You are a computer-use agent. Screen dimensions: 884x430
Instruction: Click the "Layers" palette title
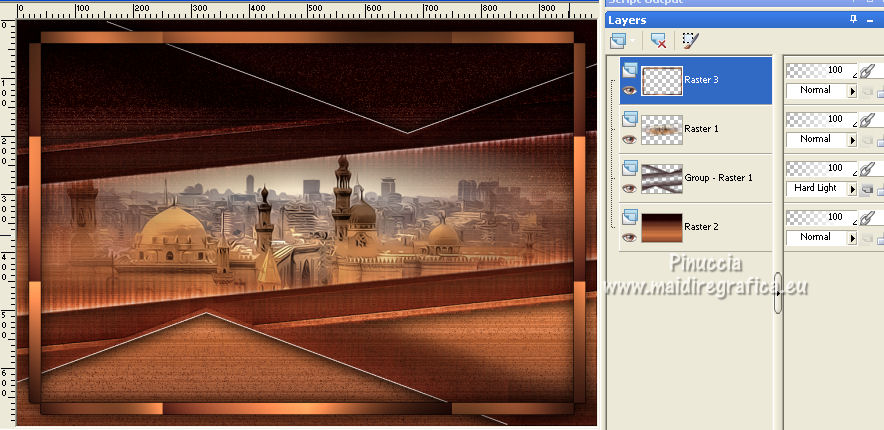627,20
